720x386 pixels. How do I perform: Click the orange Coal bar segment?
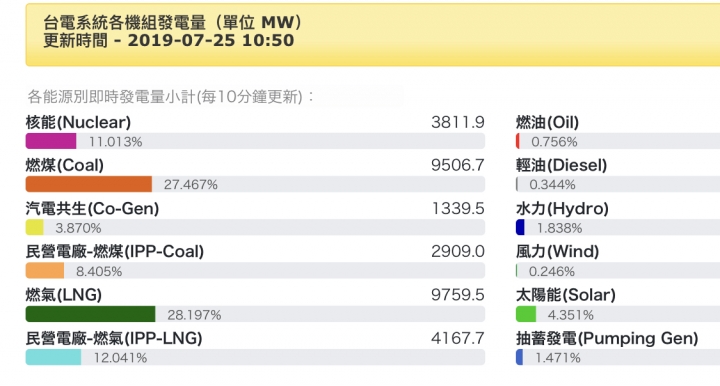point(89,184)
